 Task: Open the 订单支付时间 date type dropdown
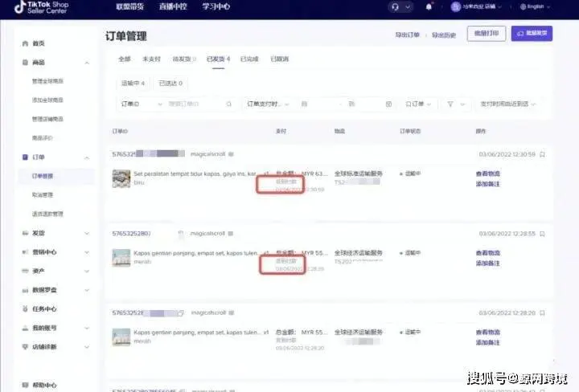pyautogui.click(x=268, y=104)
